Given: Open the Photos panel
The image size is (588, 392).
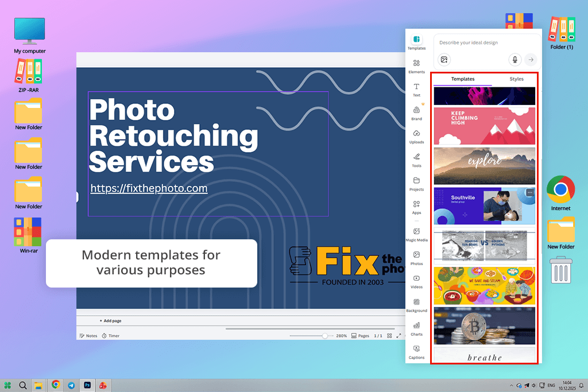Looking at the screenshot, I should pyautogui.click(x=416, y=258).
